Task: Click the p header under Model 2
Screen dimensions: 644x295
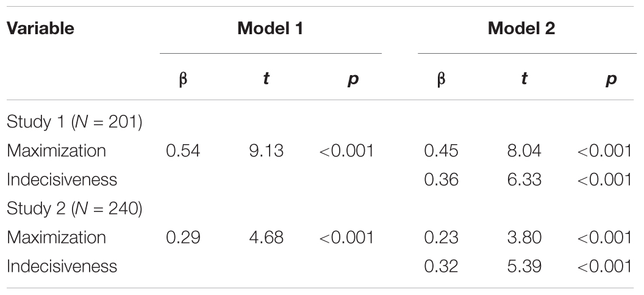Action: pyautogui.click(x=610, y=80)
